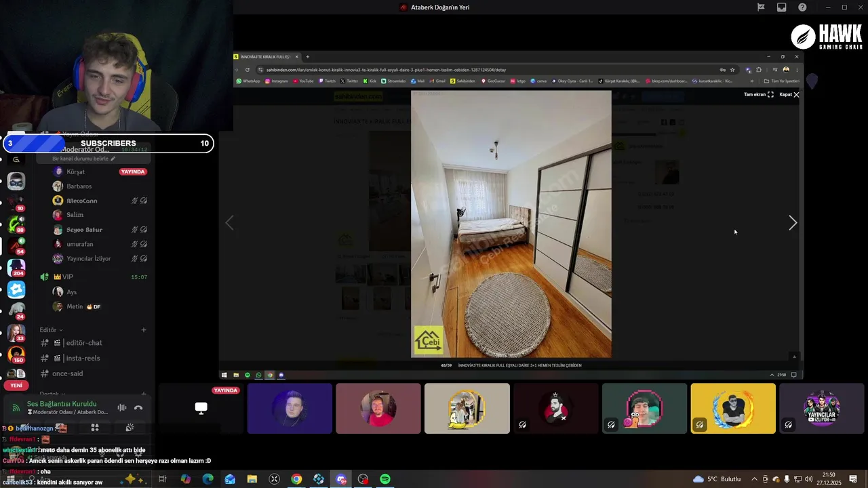Open the 5°C Bulutlu weather widget
868x488 pixels.
[717, 479]
